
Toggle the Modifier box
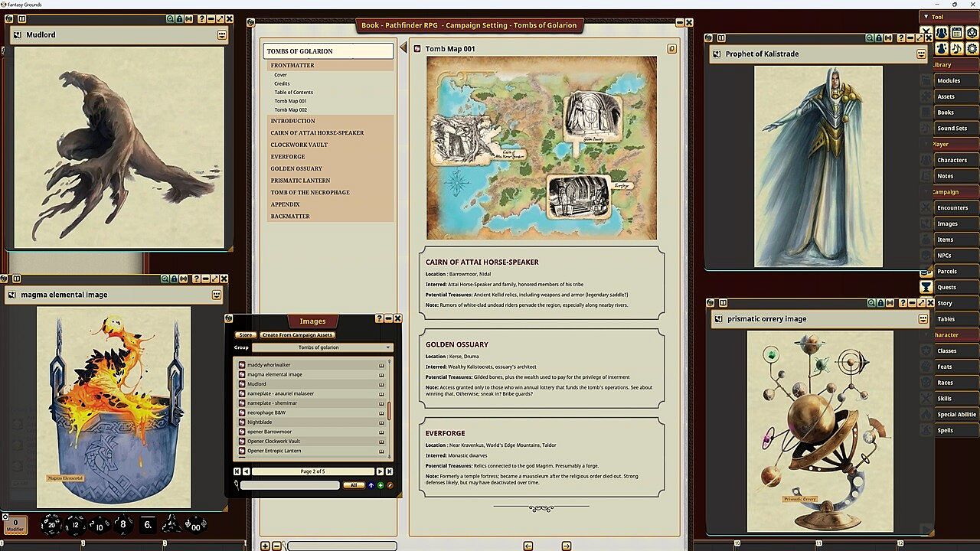[x=15, y=526]
